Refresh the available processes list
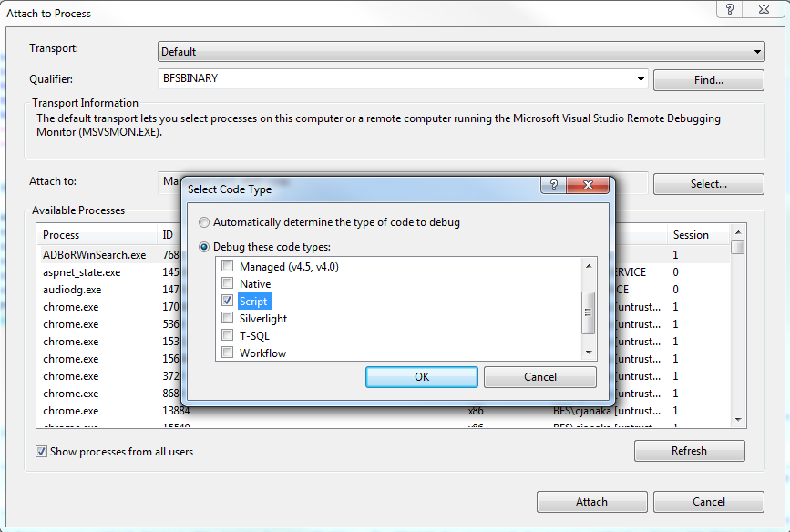Viewport: 790px width, 532px height. [689, 450]
